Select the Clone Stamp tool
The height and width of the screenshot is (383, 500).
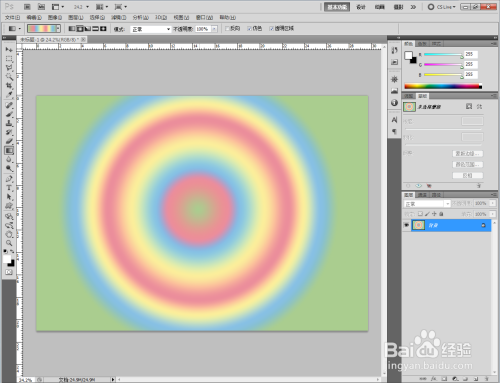[9, 123]
